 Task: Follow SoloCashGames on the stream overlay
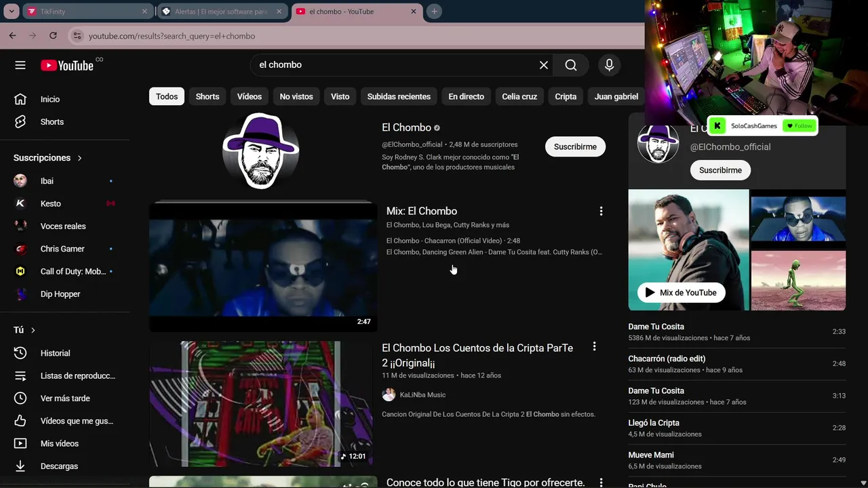[x=799, y=126]
